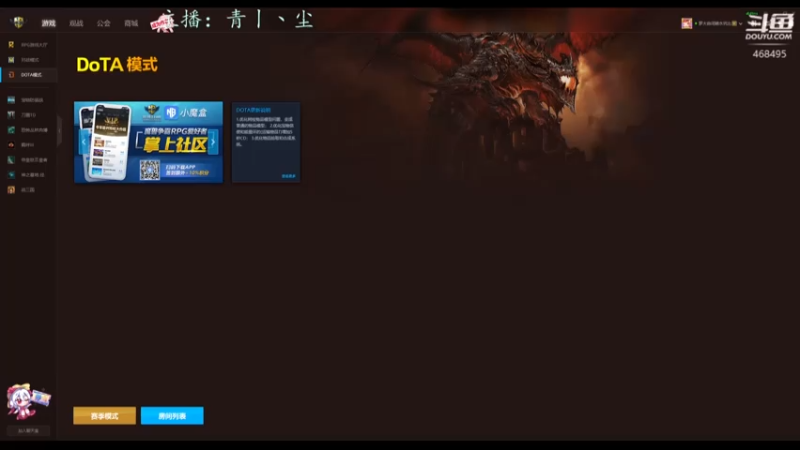Screen dimensions: 800x450
Task: Click the blue 房间列表 button
Action: (172, 416)
